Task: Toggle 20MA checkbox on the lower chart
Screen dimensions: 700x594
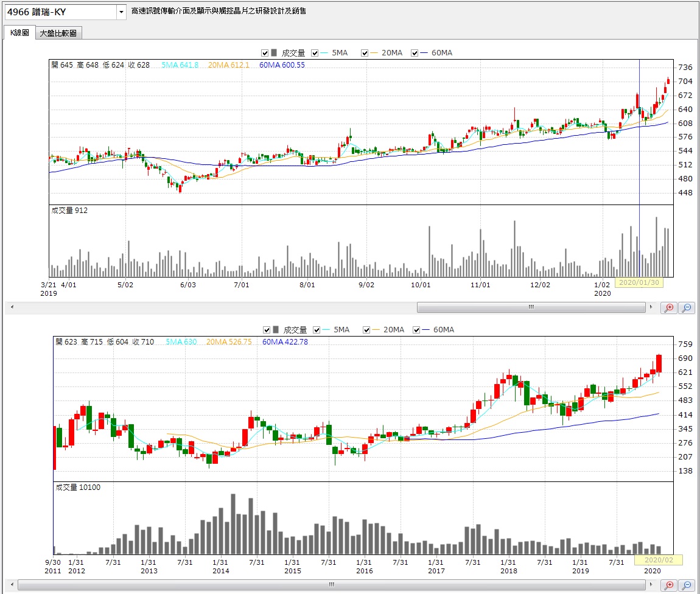Action: point(367,330)
